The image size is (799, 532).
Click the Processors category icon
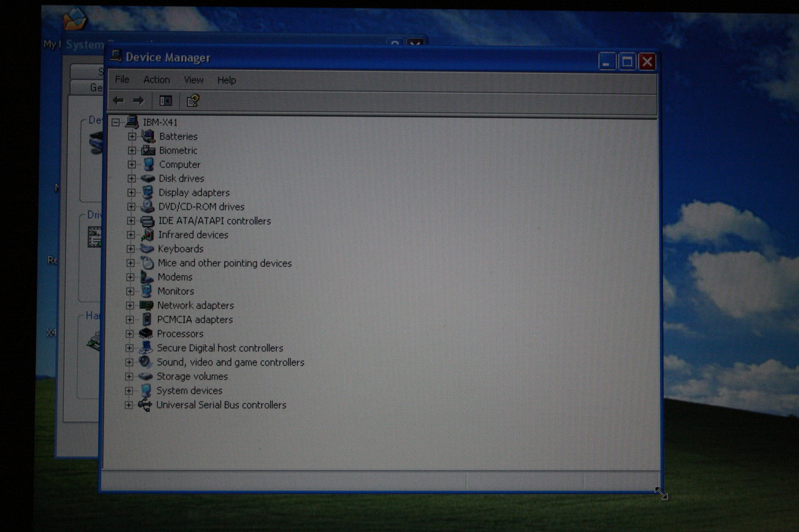coord(146,334)
